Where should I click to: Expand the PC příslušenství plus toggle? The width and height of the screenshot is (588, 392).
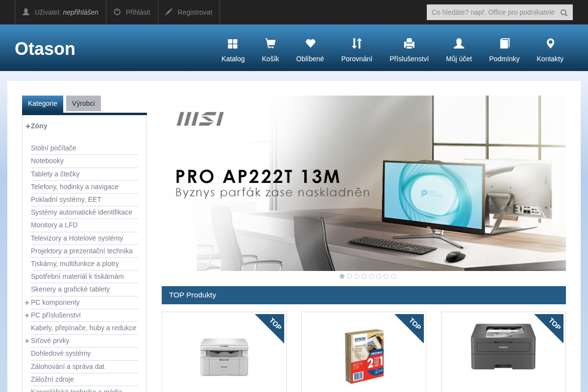27,315
